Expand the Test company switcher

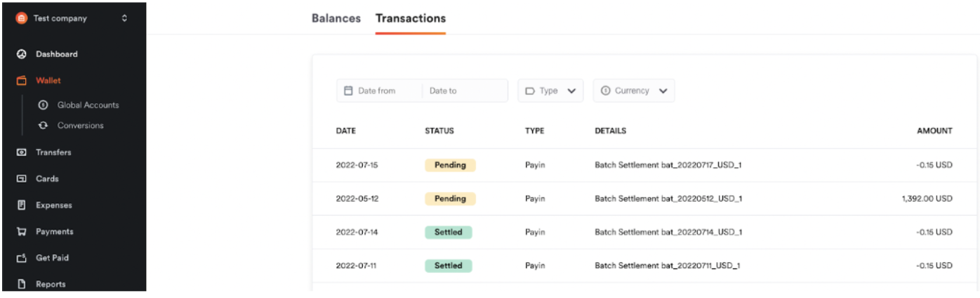point(125,18)
